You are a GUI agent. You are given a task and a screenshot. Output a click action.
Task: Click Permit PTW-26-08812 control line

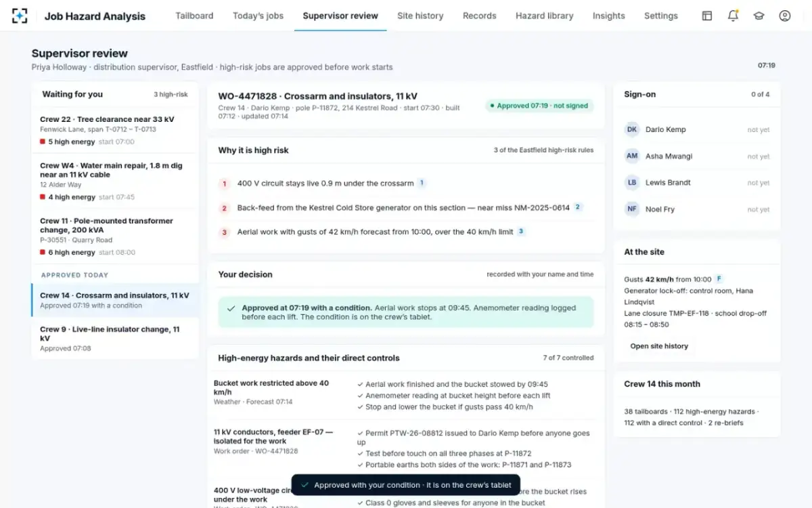coord(474,438)
